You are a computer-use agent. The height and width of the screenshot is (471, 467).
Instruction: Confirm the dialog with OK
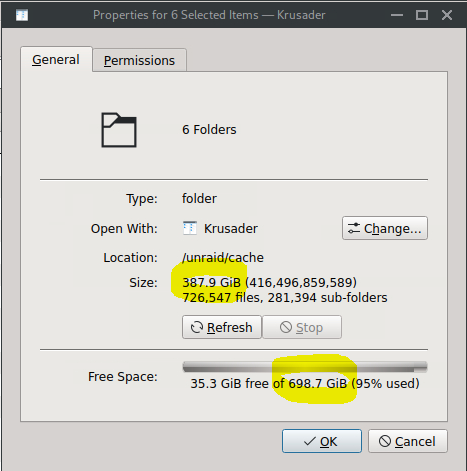(322, 441)
